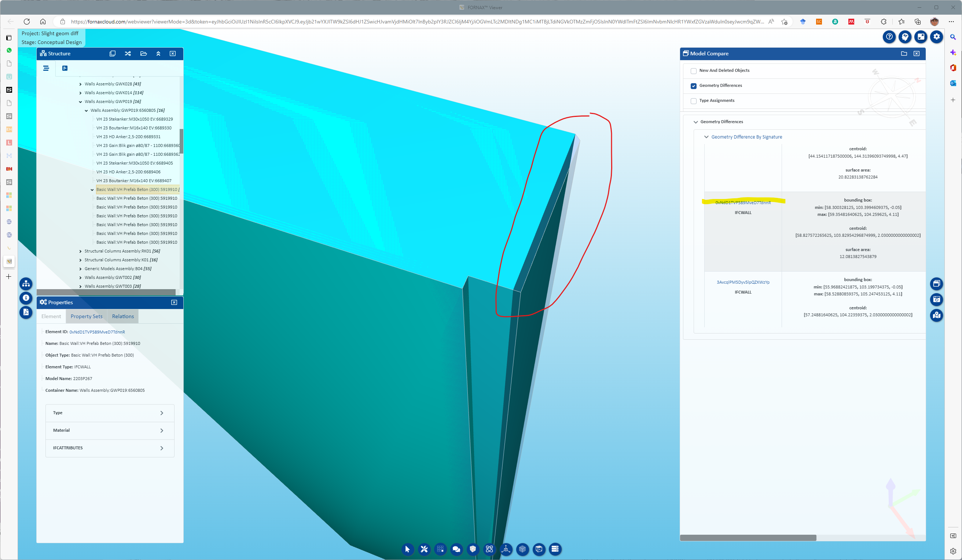Expand Walls Assembly:GWK028 in the Structure tree
The width and height of the screenshot is (962, 560).
[x=81, y=84]
